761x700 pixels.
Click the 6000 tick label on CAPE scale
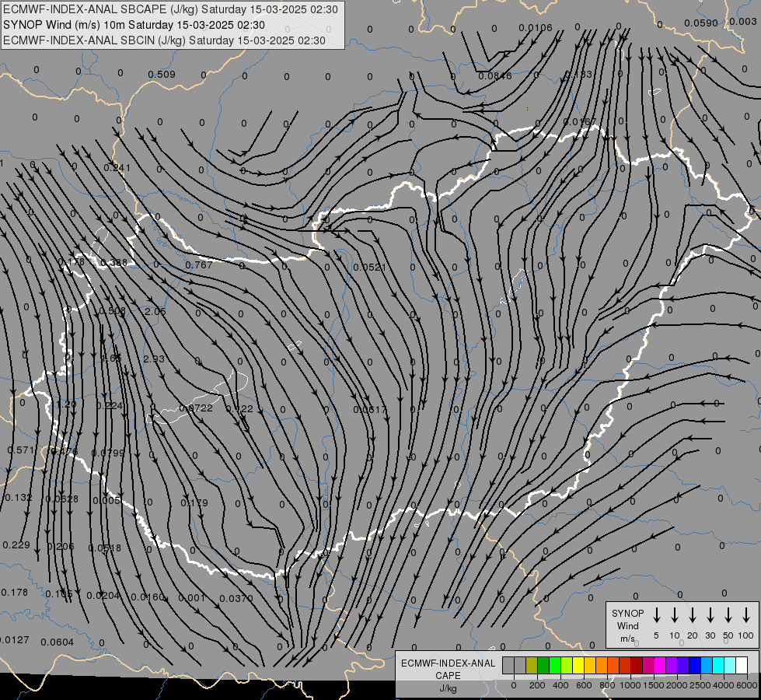click(747, 685)
